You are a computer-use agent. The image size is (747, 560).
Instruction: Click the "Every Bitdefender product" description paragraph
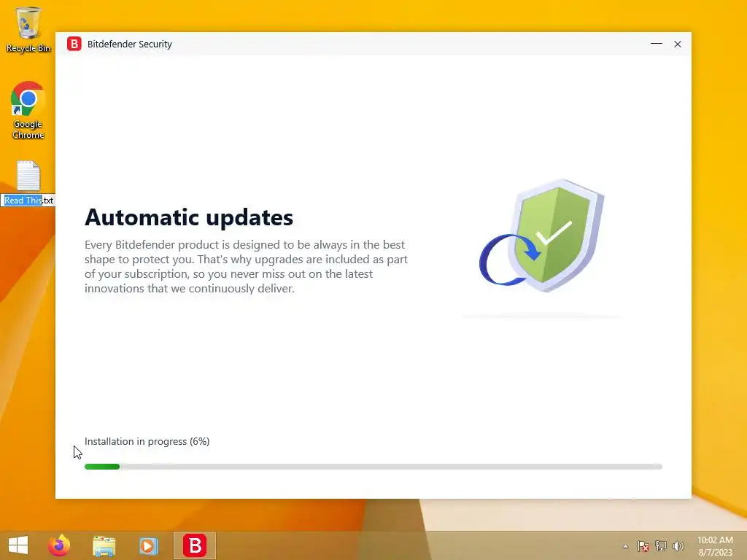point(246,266)
